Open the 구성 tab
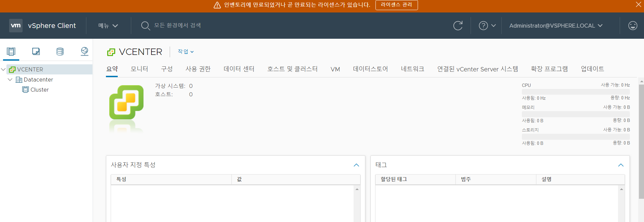This screenshot has height=222, width=644. point(167,69)
